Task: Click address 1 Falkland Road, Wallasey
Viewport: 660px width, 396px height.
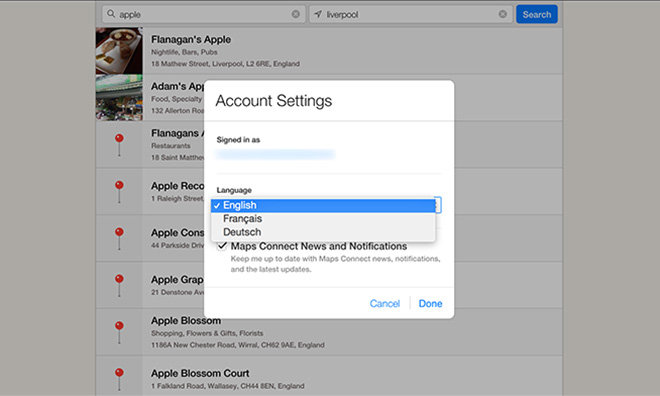Action: click(228, 386)
